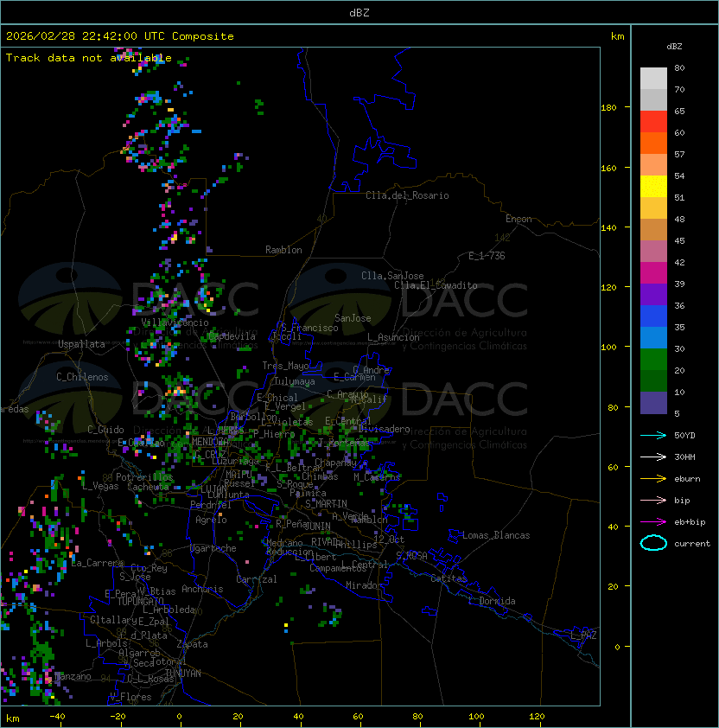
Task: Click the 'S_ROSA' label
Action: 411,556
